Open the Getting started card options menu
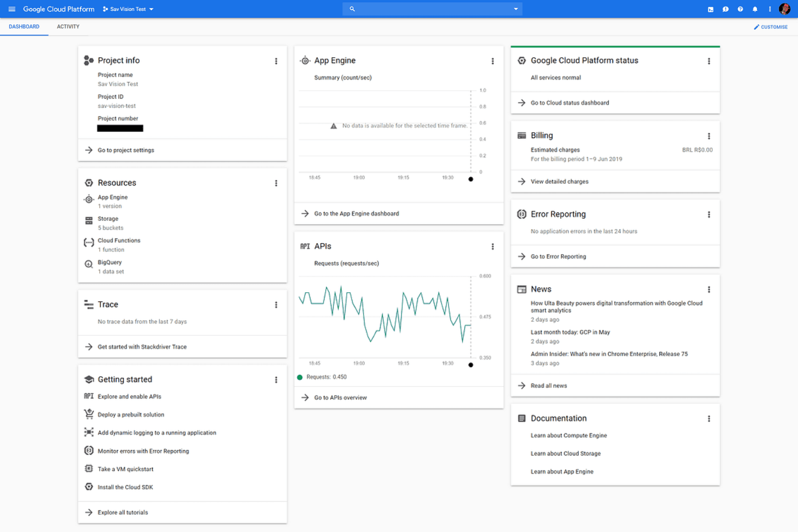The image size is (798, 532). pos(276,380)
